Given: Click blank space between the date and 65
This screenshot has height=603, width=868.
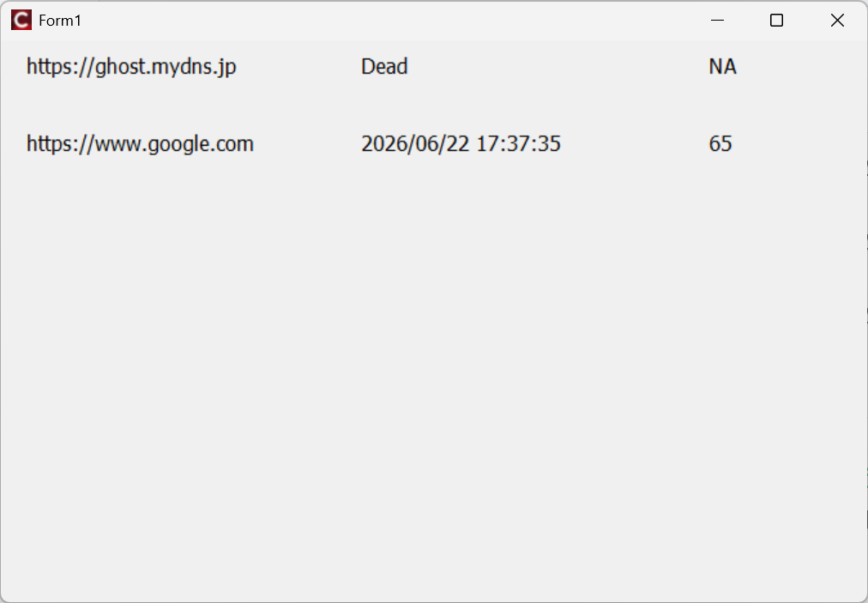Looking at the screenshot, I should pyautogui.click(x=635, y=144).
